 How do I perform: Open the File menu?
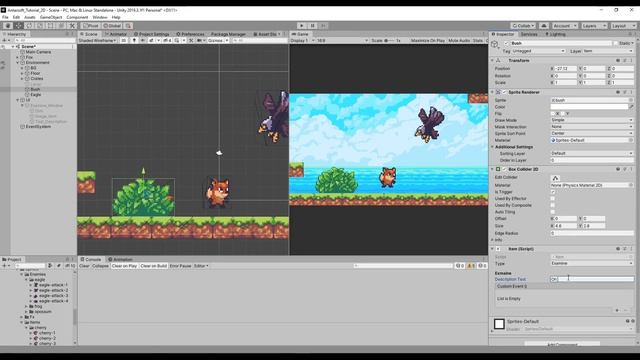pyautogui.click(x=5, y=17)
